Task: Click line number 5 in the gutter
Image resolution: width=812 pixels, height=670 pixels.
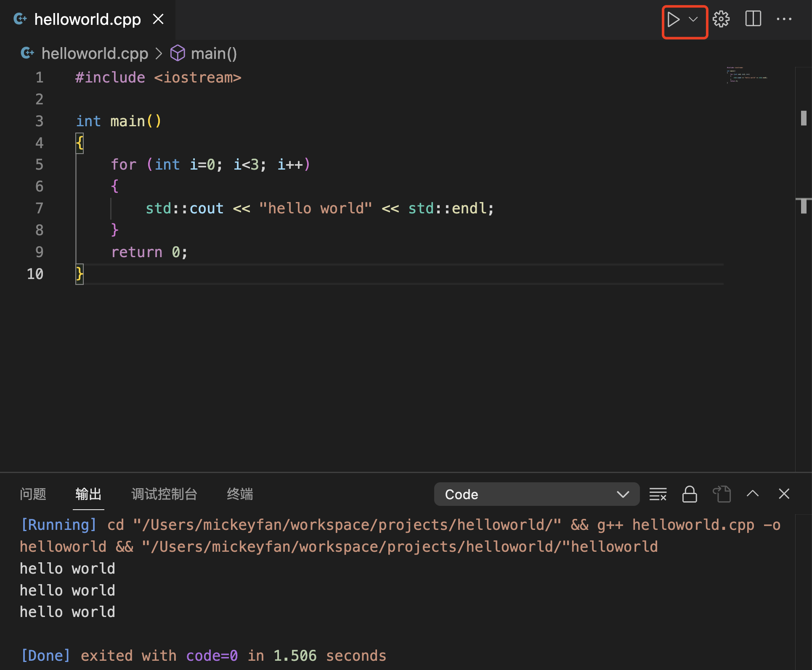Action: tap(39, 165)
